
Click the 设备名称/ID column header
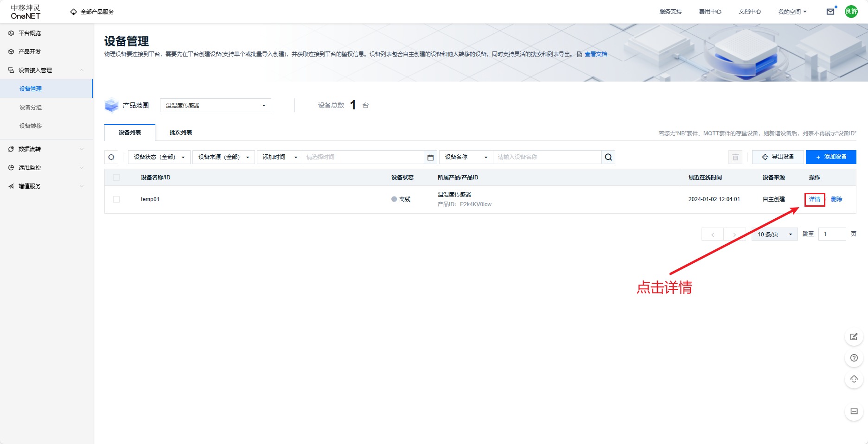[156, 178]
